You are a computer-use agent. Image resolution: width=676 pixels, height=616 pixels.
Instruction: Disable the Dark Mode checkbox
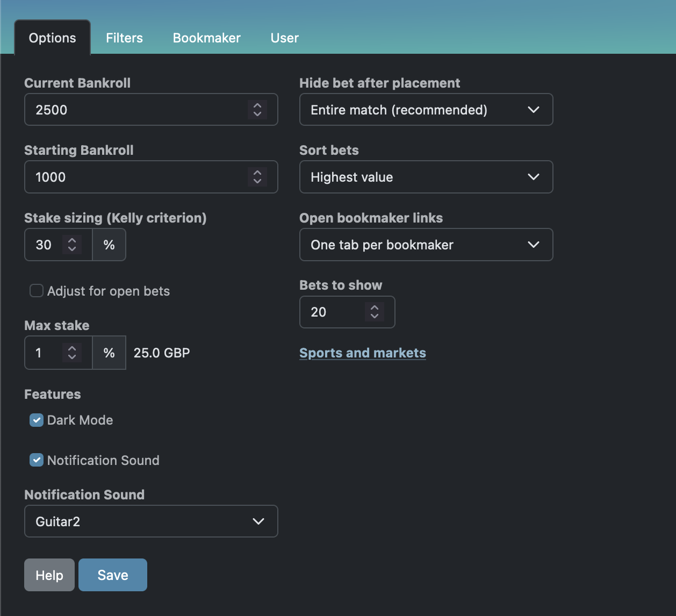pos(37,420)
